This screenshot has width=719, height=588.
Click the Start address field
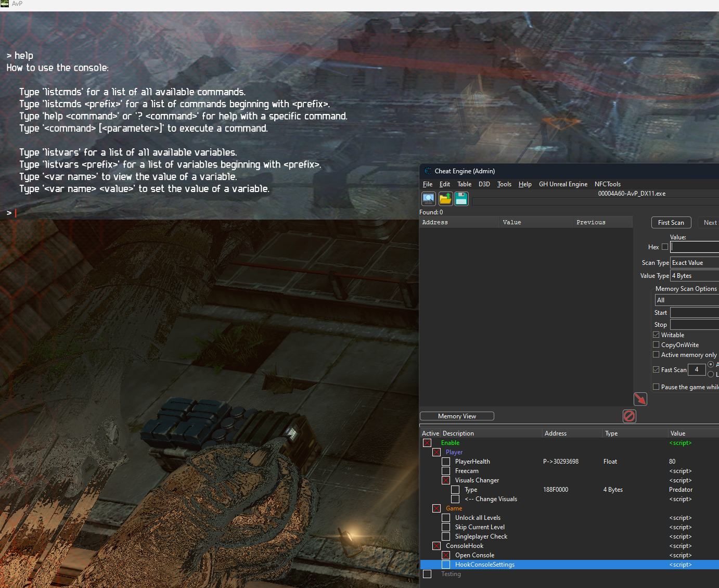pyautogui.click(x=695, y=313)
